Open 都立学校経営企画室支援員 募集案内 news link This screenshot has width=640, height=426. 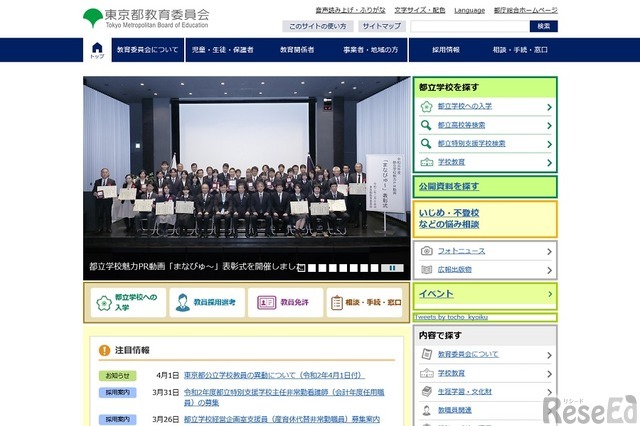(282, 419)
